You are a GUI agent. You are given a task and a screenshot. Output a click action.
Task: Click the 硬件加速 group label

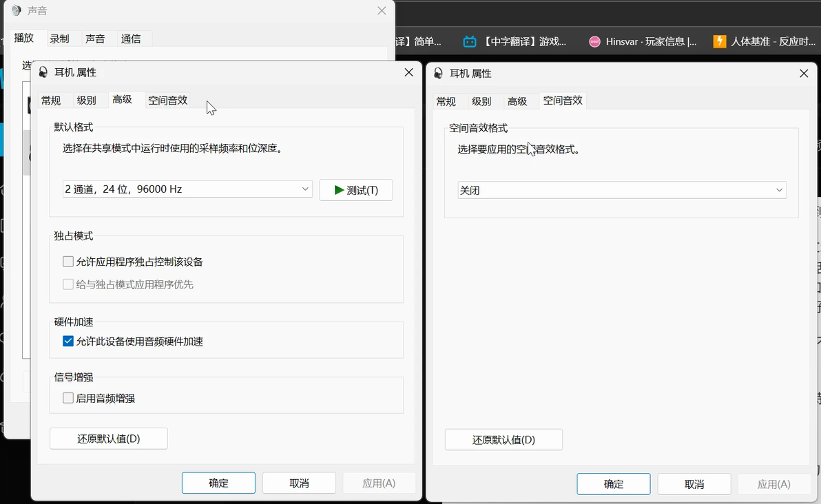73,322
